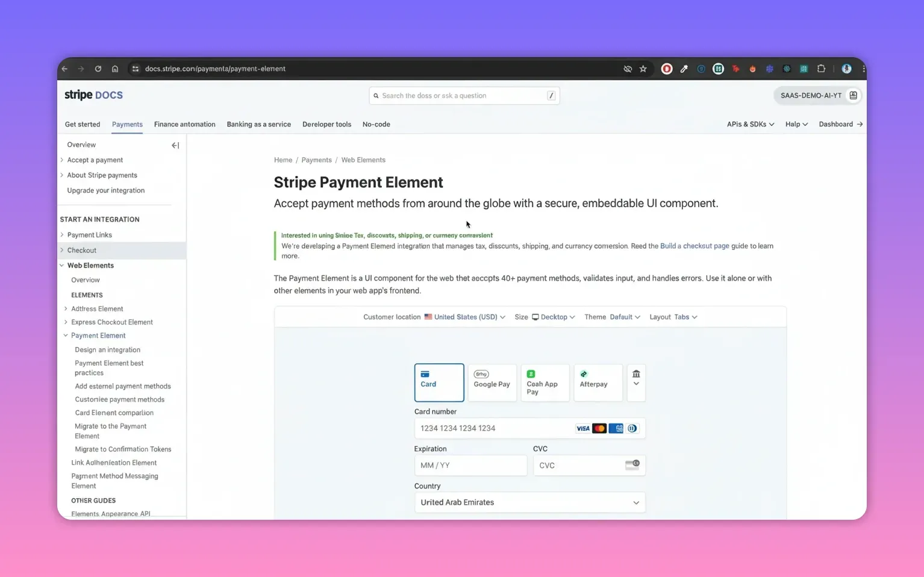Open the Developer tools menu item
Screen dimensions: 924x577
point(326,124)
